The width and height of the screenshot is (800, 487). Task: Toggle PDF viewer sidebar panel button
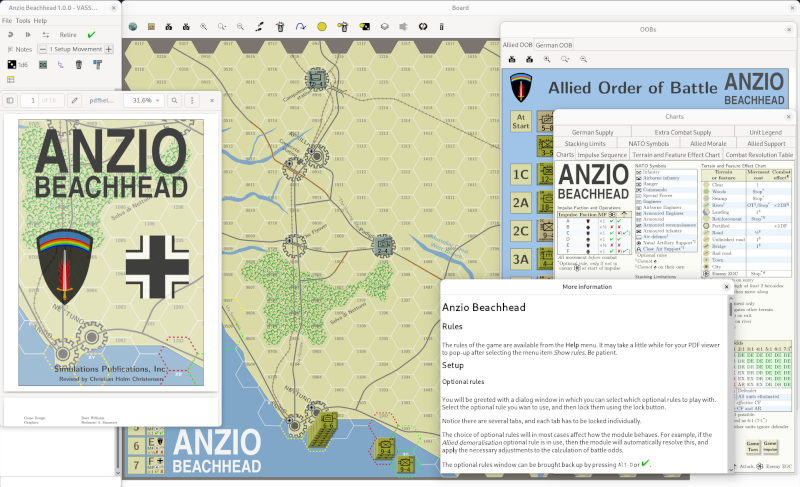coord(10,100)
